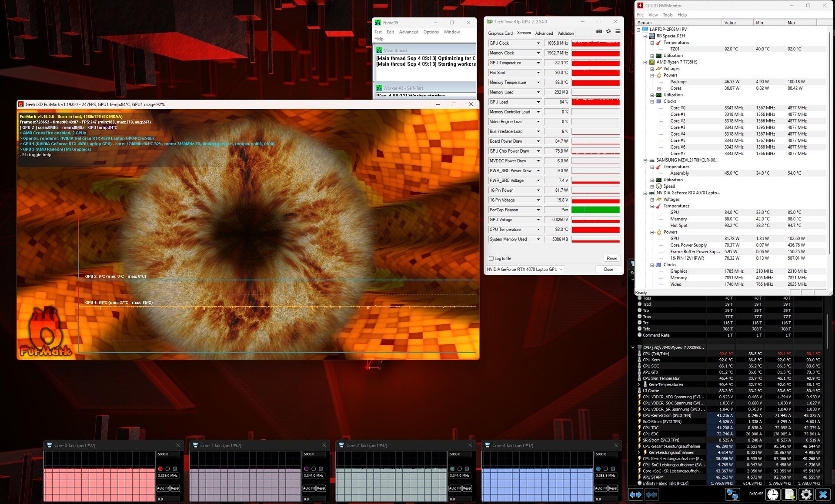Close the Core 1 Takt graph window

pos(324,445)
